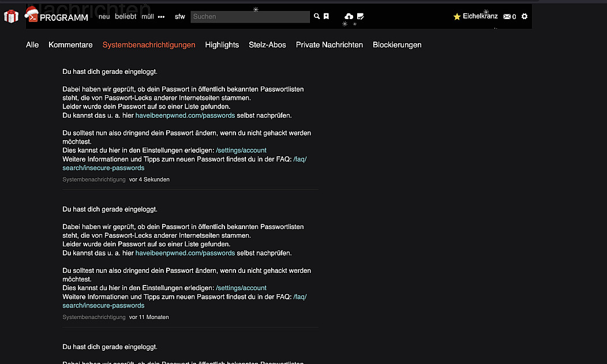Viewport: 607px width, 364px height.
Task: Click the note edit icon
Action: 361,17
